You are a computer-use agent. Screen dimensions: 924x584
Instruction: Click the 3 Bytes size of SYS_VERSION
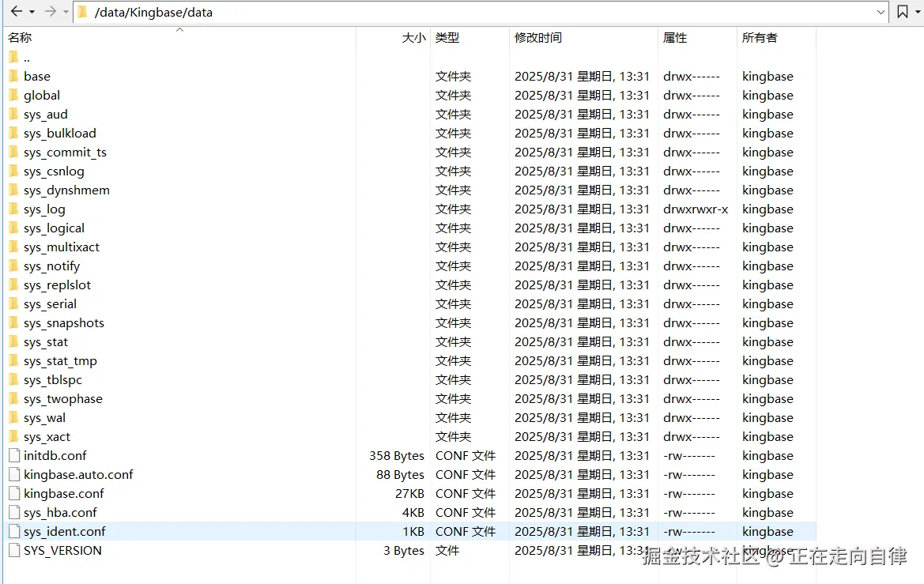tap(404, 550)
